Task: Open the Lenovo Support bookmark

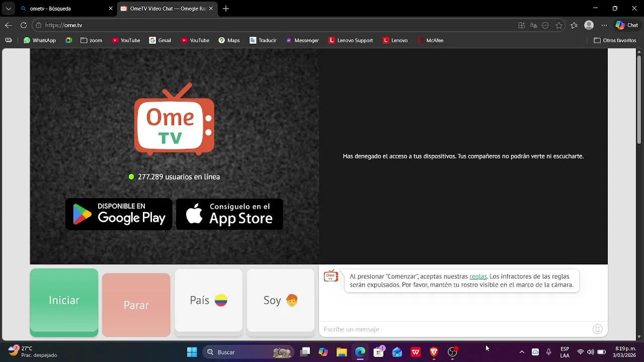Action: (351, 40)
